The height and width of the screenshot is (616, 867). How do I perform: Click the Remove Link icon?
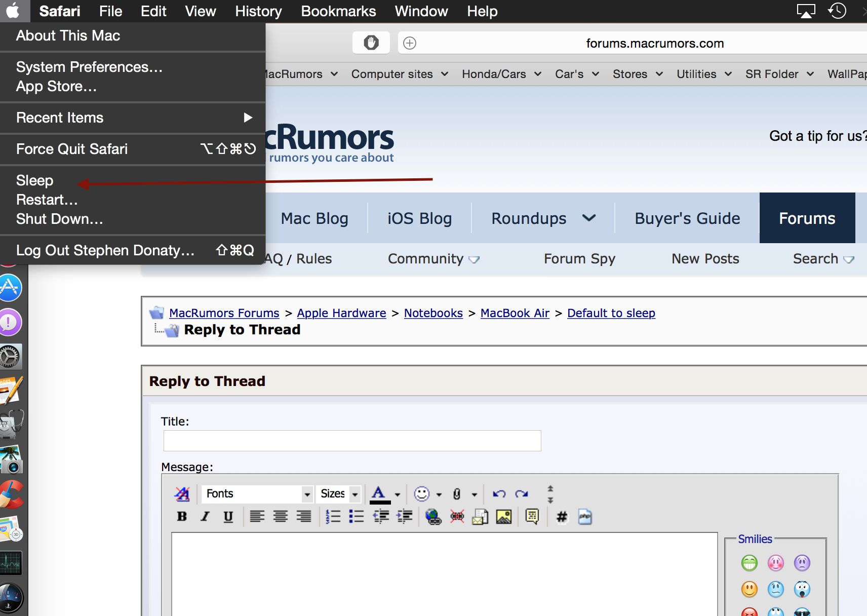(457, 516)
